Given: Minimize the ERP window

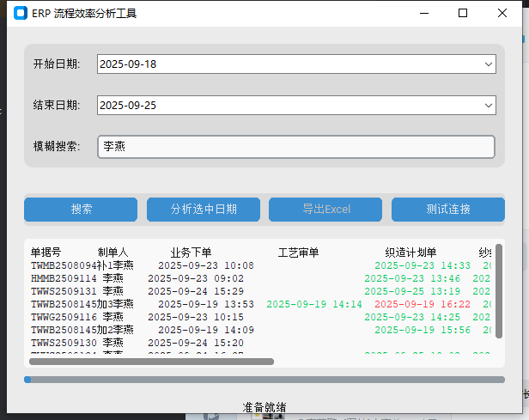Looking at the screenshot, I should click(424, 13).
